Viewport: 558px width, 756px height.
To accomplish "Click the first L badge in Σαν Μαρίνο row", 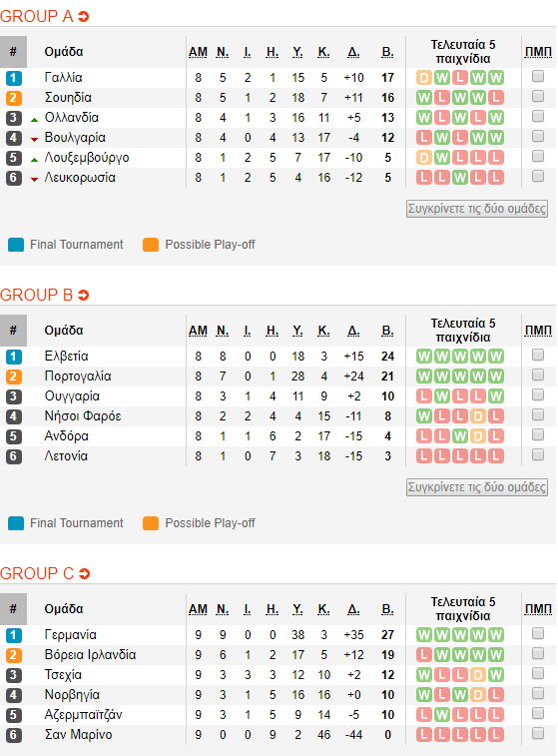I will (424, 735).
